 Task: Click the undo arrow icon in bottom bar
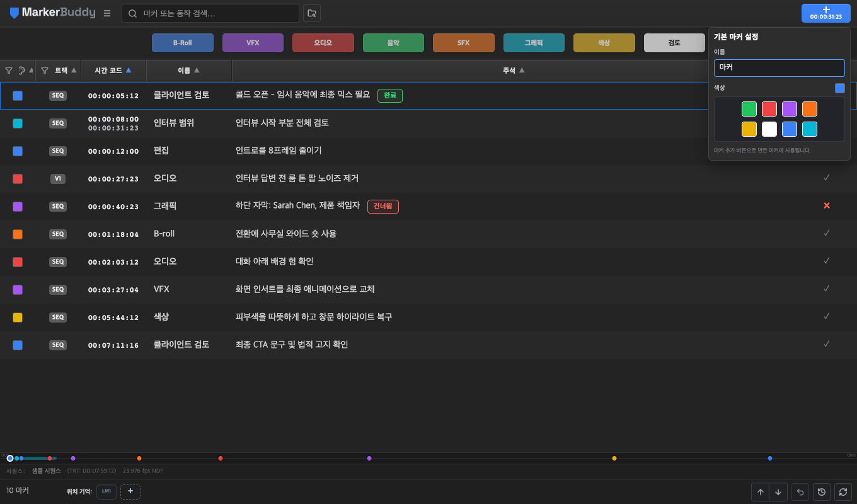(x=800, y=492)
